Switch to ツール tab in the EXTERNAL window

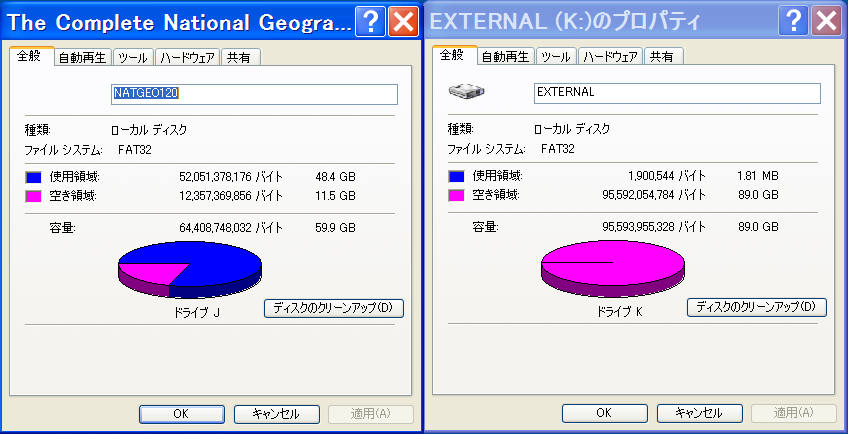click(x=556, y=57)
